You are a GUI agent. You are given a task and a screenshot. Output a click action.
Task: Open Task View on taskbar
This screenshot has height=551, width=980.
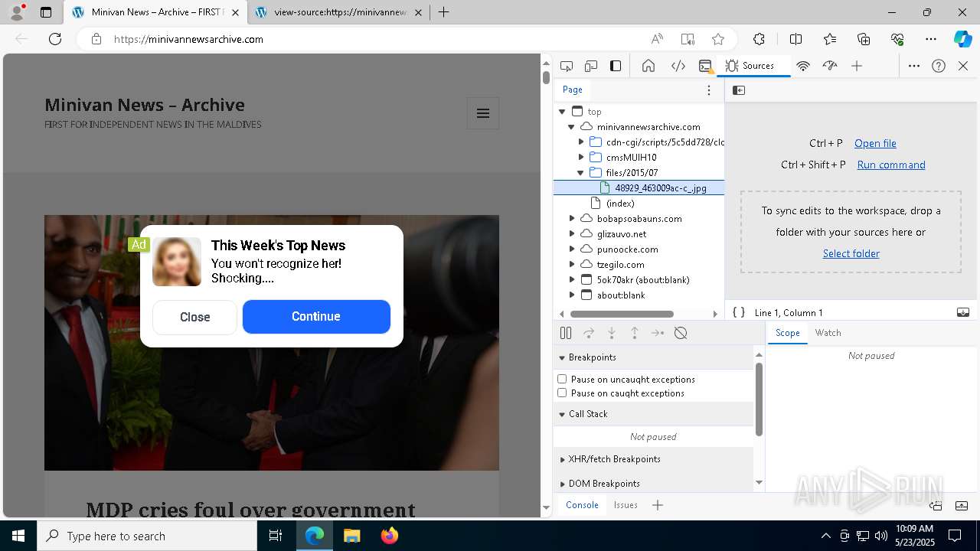[276, 536]
